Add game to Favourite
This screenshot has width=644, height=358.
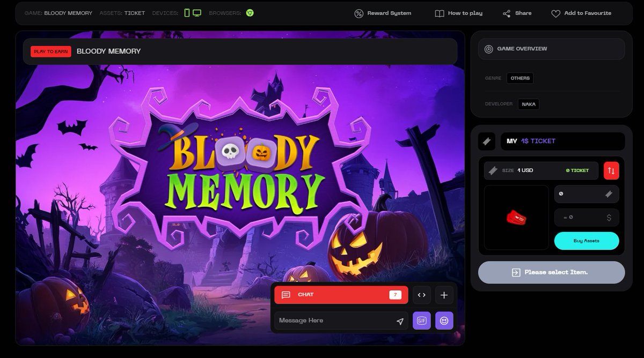tap(581, 13)
